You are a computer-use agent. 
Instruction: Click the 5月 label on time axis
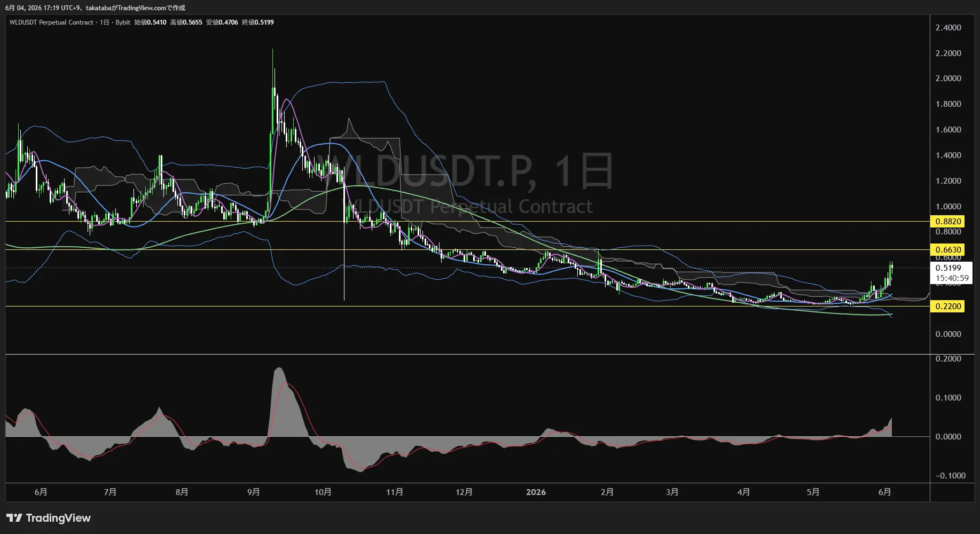[x=813, y=492]
